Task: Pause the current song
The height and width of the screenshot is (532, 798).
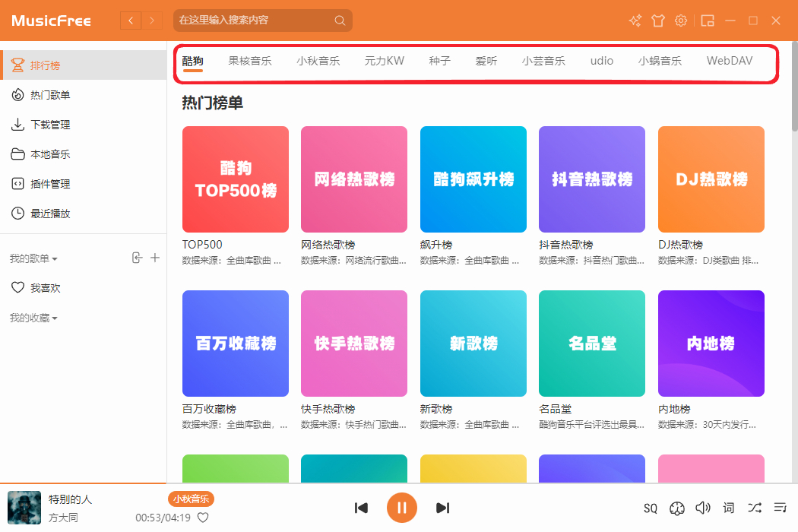Action: click(x=401, y=508)
